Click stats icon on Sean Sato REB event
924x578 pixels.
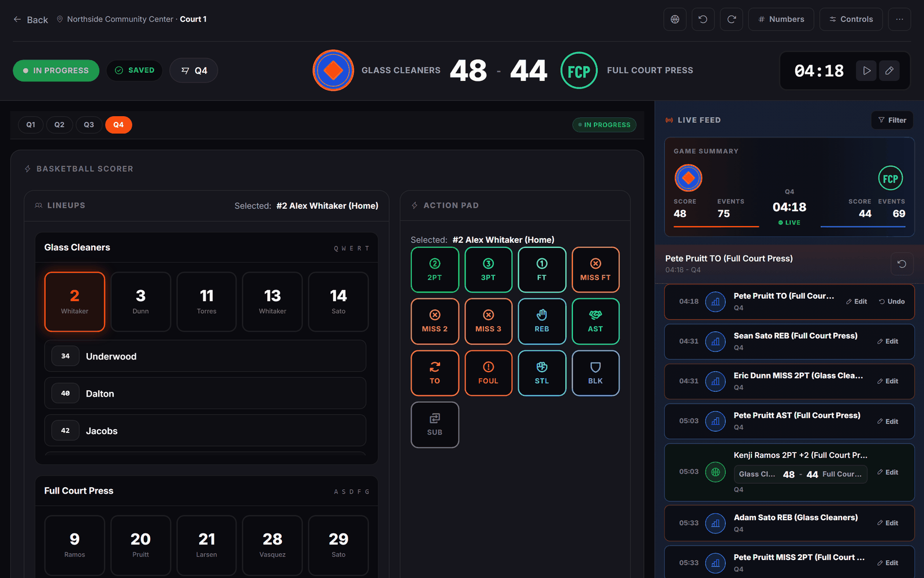tap(716, 342)
